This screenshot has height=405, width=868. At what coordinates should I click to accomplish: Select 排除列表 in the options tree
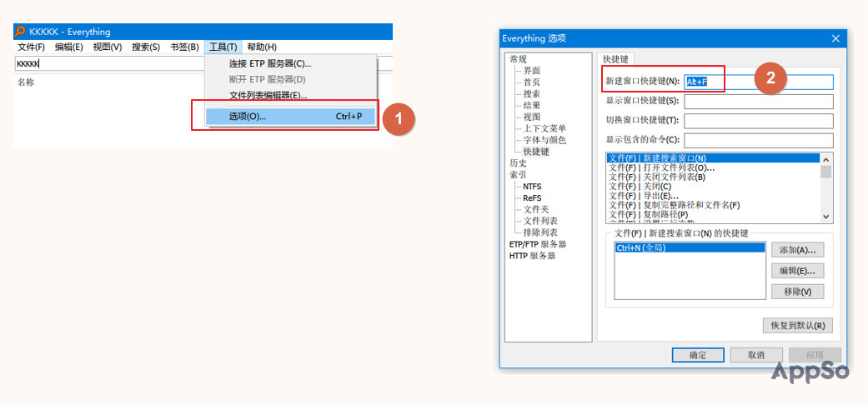coord(541,232)
